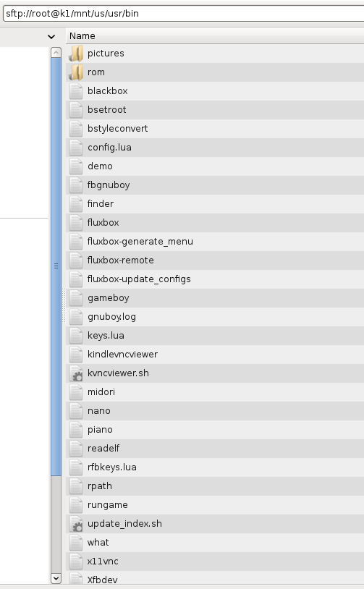This screenshot has height=589, width=364.
Task: Select the rfbkeys.lua file
Action: click(x=215, y=467)
